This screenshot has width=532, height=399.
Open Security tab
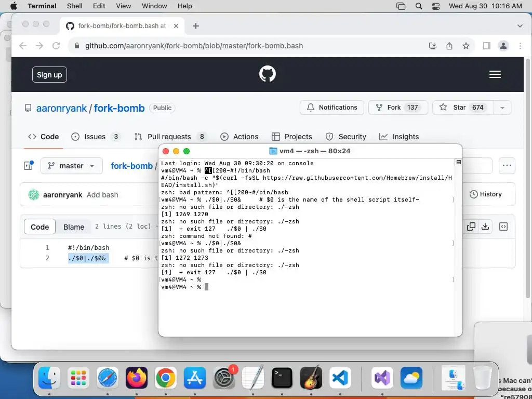(x=345, y=137)
